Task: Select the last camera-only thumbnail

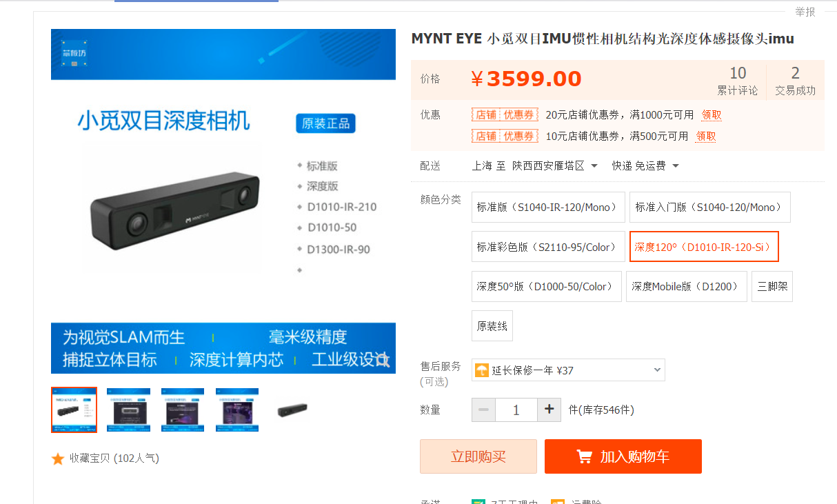Action: click(x=292, y=410)
